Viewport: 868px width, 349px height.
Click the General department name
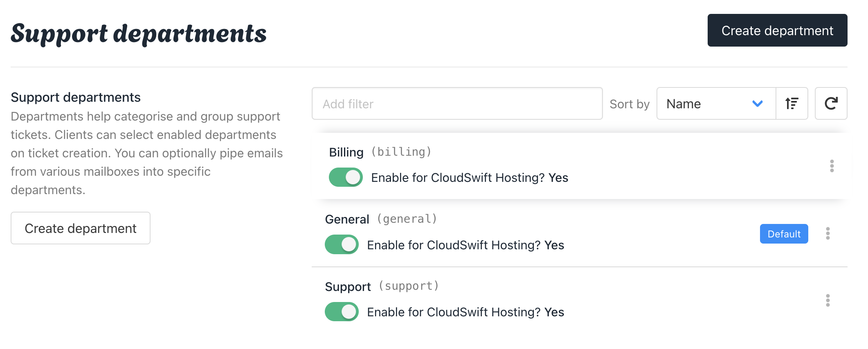coord(347,219)
